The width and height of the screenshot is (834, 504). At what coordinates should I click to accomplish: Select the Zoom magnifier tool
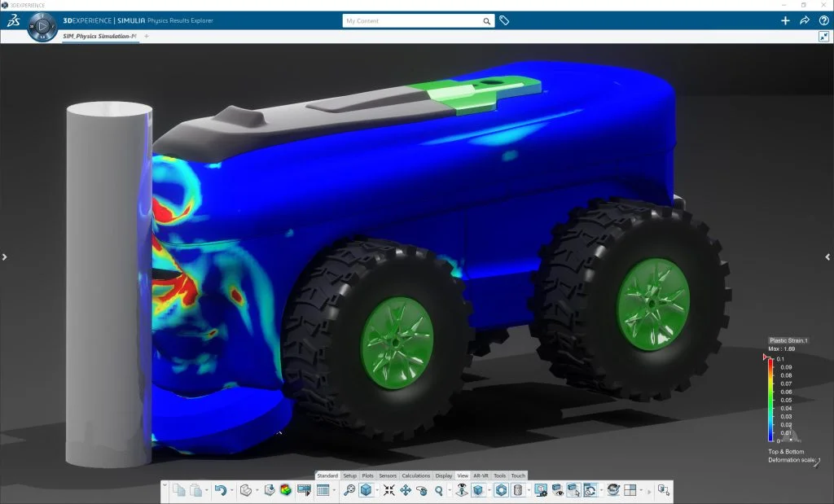[x=438, y=490]
